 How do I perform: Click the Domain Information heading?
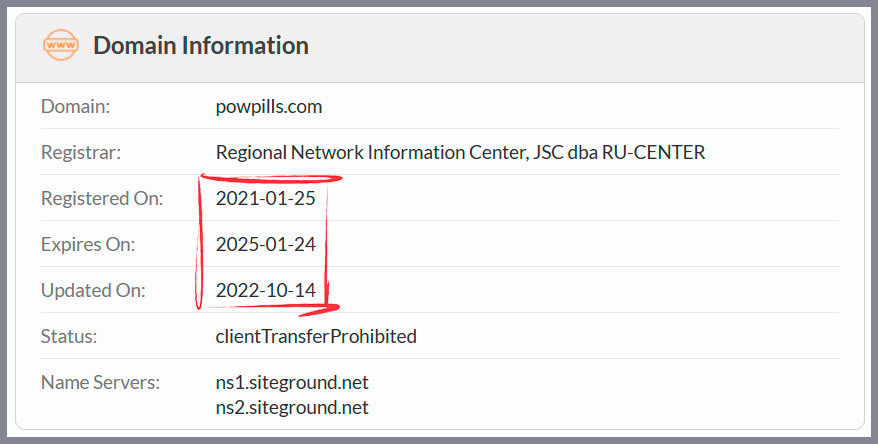[x=201, y=45]
